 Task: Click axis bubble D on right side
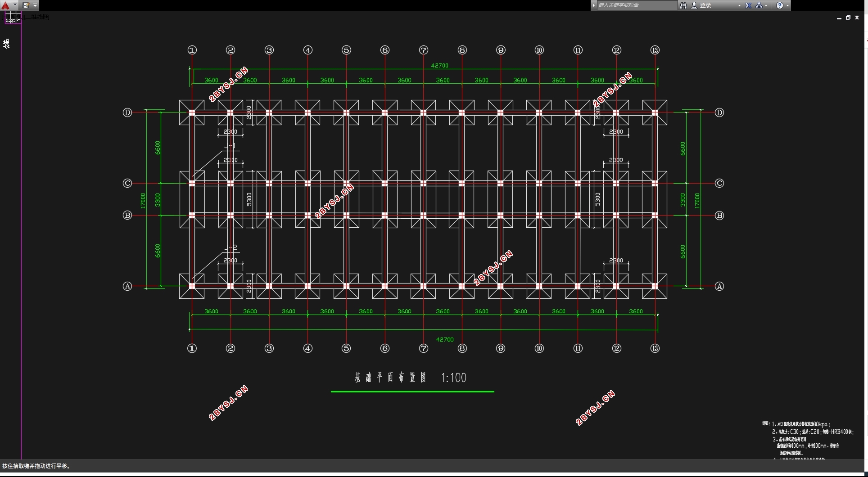point(719,112)
